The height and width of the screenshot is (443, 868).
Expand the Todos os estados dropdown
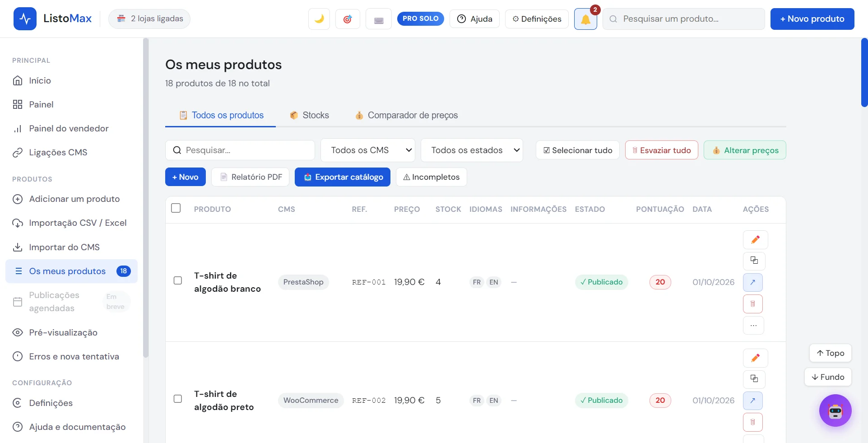pyautogui.click(x=472, y=150)
